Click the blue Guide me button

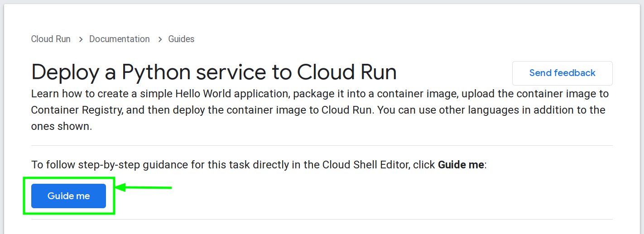coord(68,196)
